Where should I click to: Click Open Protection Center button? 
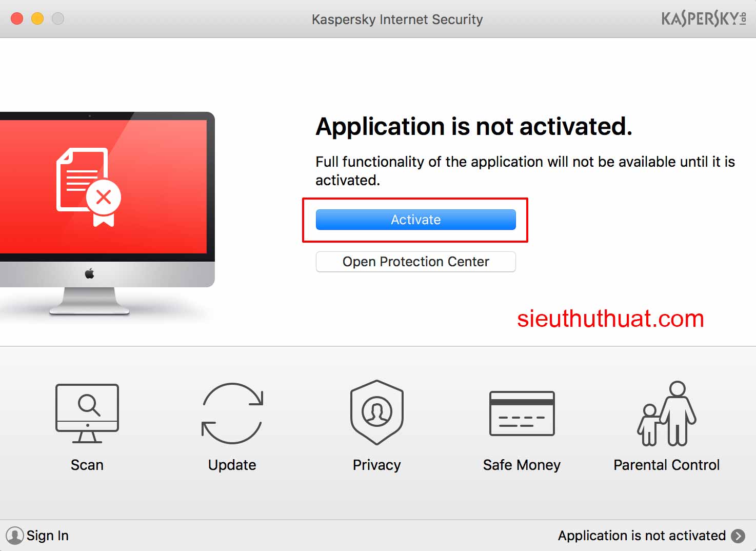pos(415,262)
